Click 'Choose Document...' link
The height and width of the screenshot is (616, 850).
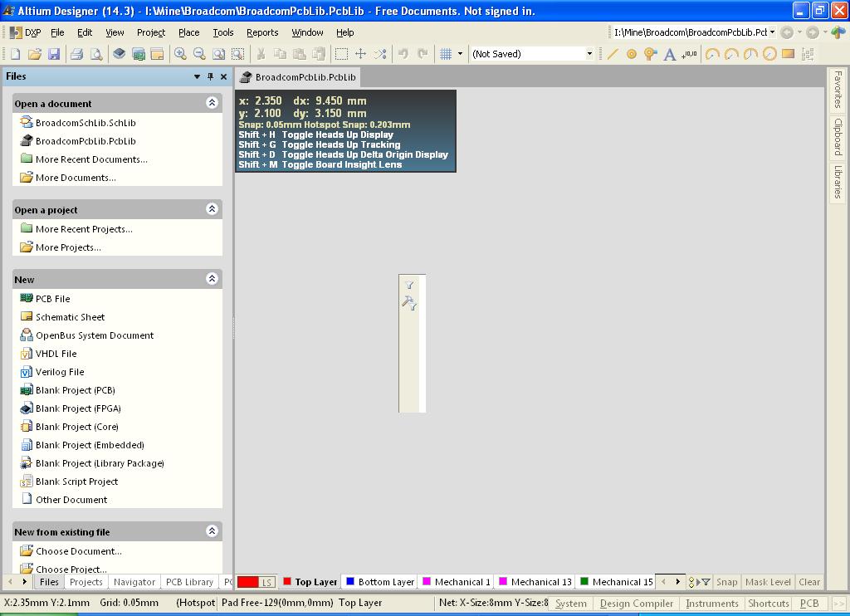tap(79, 551)
